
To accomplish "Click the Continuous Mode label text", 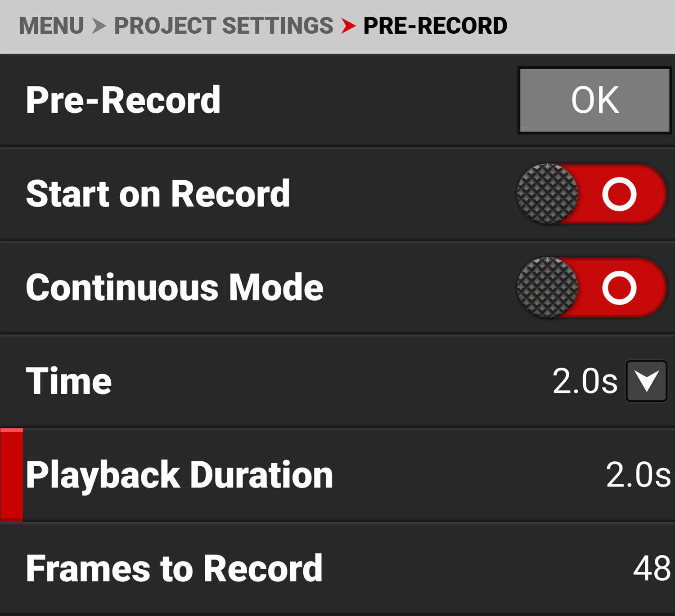I will click(174, 287).
